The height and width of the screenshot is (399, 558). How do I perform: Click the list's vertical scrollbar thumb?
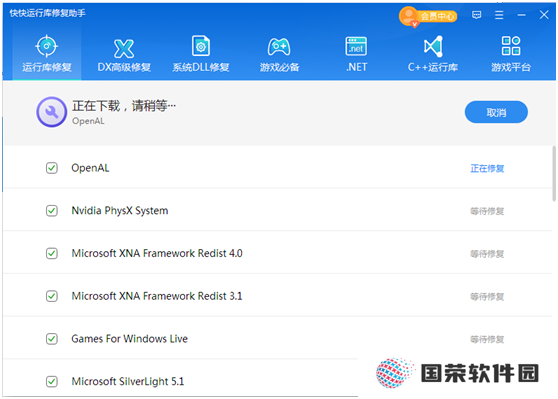[x=554, y=174]
